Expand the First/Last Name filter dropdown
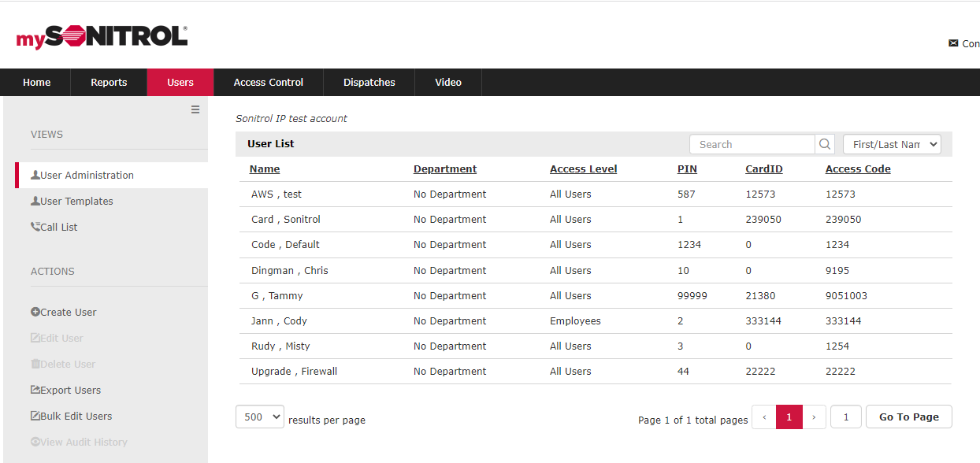This screenshot has height=463, width=980. pos(892,144)
